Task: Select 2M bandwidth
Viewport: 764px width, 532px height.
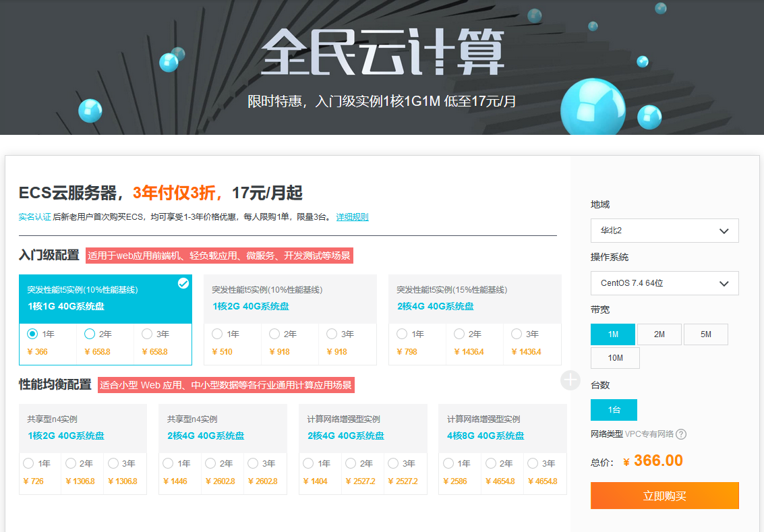Action: [659, 333]
